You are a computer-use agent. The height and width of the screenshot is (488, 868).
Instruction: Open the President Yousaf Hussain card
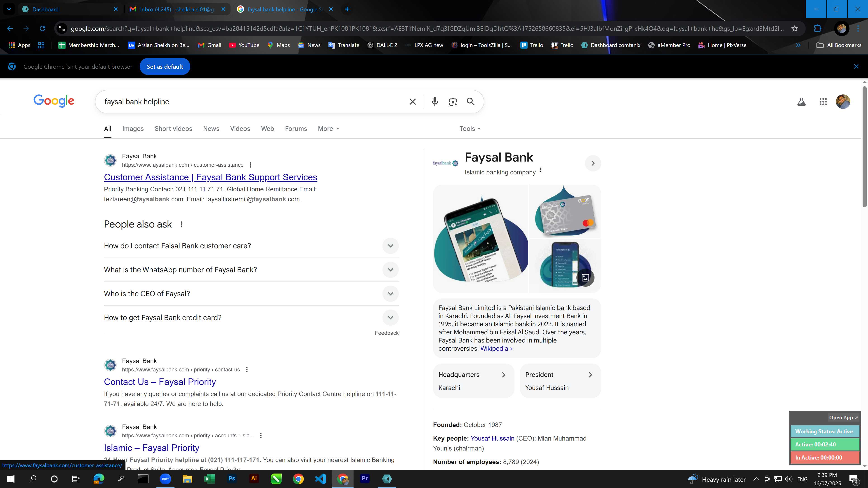(x=560, y=381)
